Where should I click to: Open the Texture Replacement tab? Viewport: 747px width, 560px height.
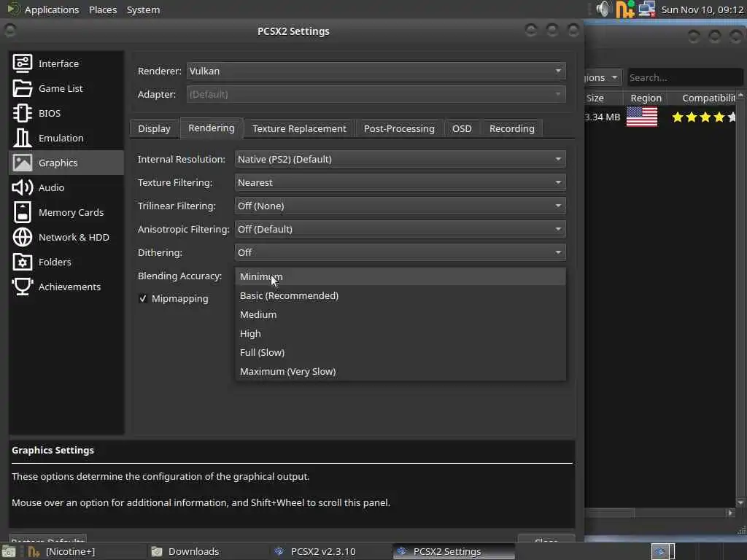(x=299, y=128)
